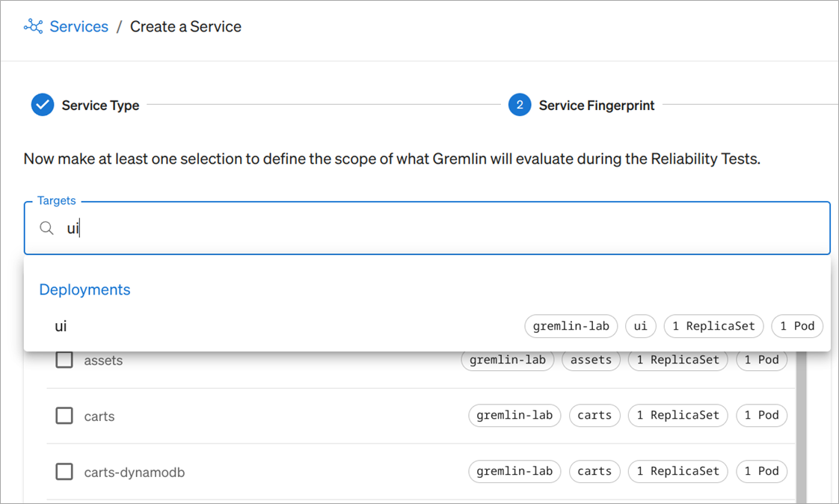Check the assets deployment checkbox
This screenshot has width=839, height=504.
[x=64, y=360]
